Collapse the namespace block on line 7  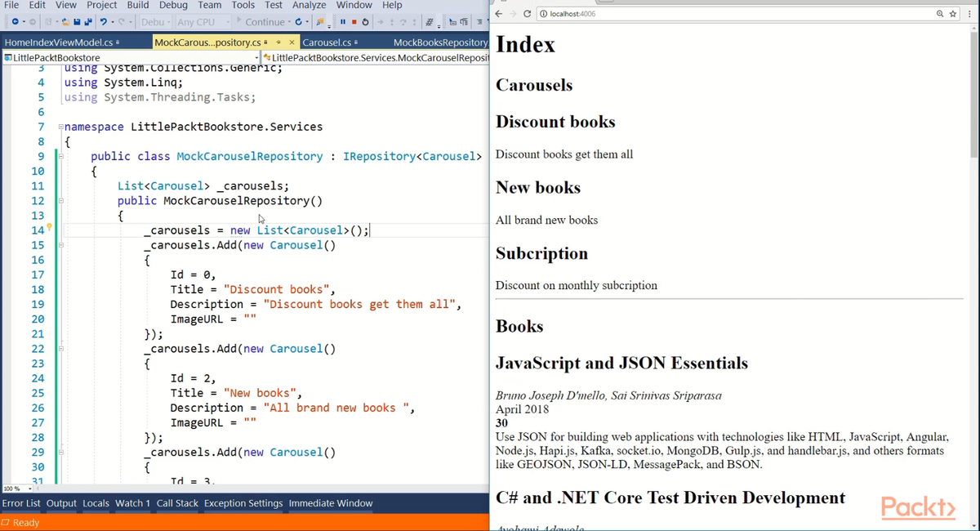(x=60, y=127)
